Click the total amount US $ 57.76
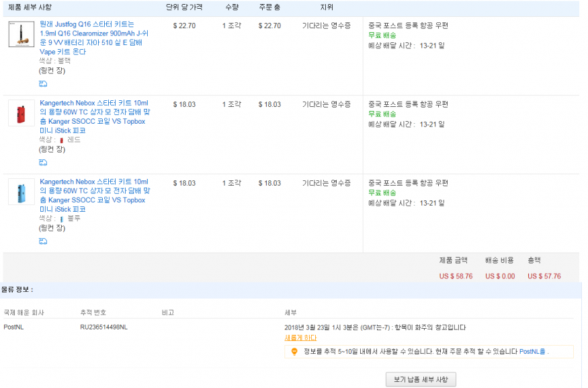588x388 pixels. click(544, 276)
